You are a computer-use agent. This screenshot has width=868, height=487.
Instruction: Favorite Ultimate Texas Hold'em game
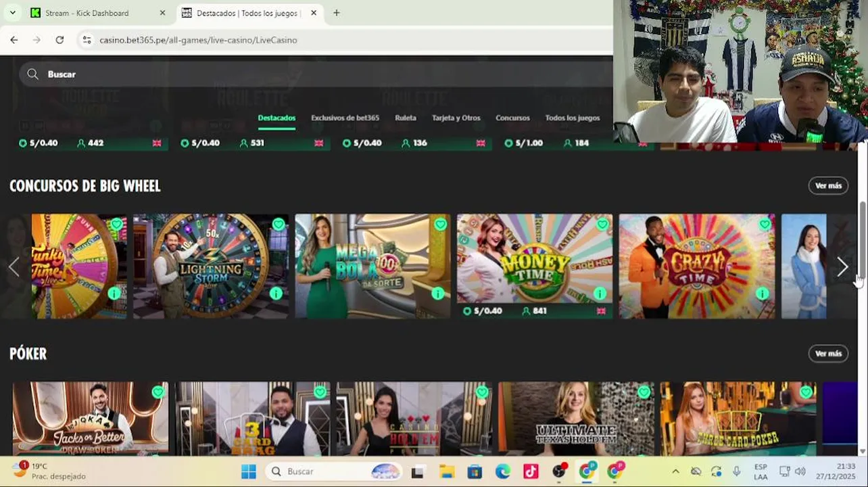coord(644,392)
